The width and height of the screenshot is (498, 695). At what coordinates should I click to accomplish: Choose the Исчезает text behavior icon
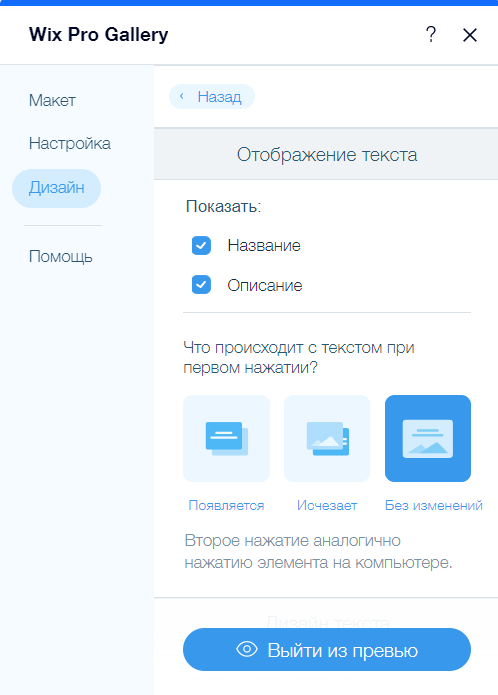(x=327, y=438)
